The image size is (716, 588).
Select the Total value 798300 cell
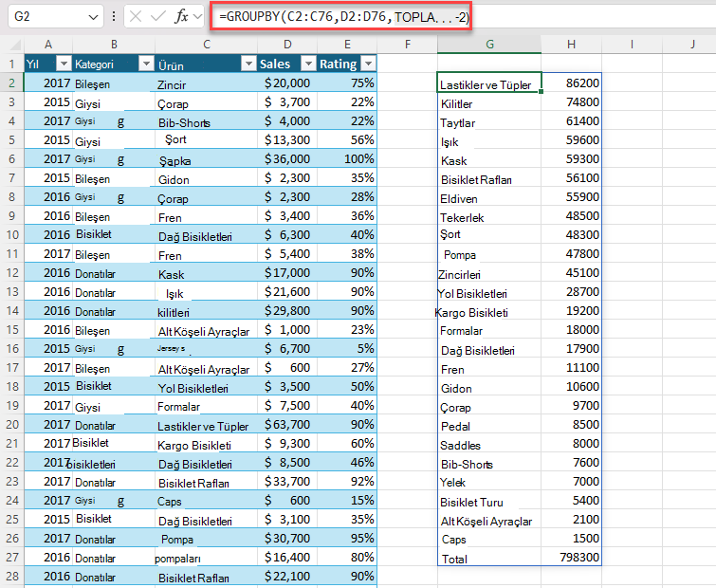(571, 557)
